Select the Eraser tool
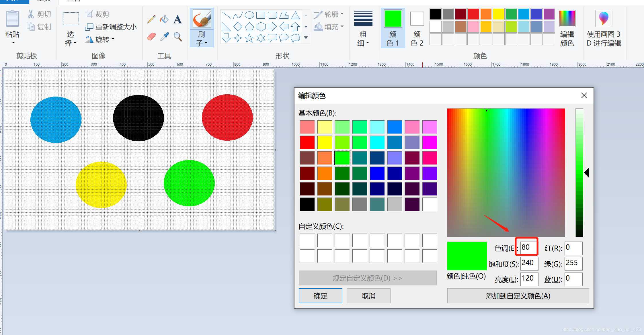This screenshot has width=644, height=335. (151, 37)
